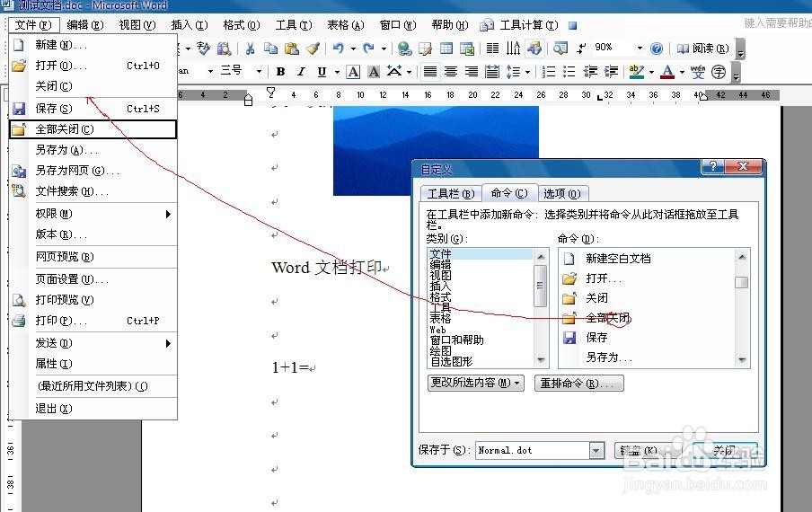
Task: Apply text highlight color
Action: (x=637, y=72)
